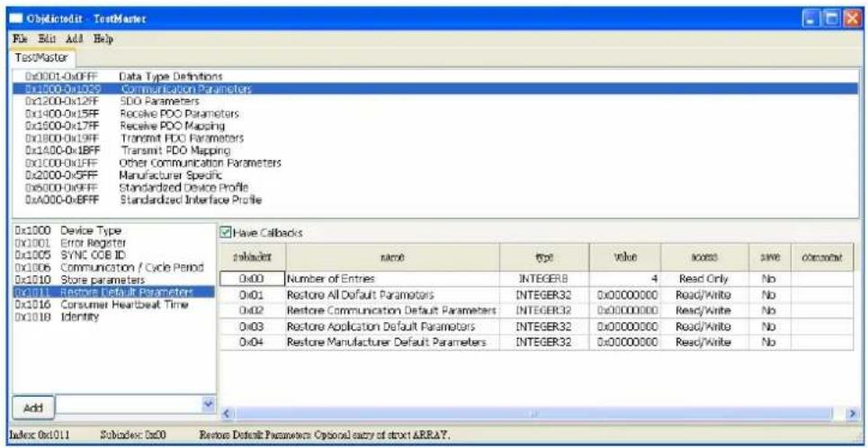Click the save column header
Viewport: 868px width, 448px height.
click(770, 257)
